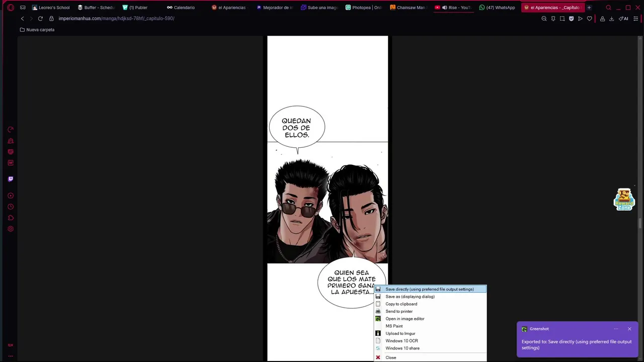Viewport: 644px width, 362px height.
Task: Open the Reward Zone badge
Action: 624,200
